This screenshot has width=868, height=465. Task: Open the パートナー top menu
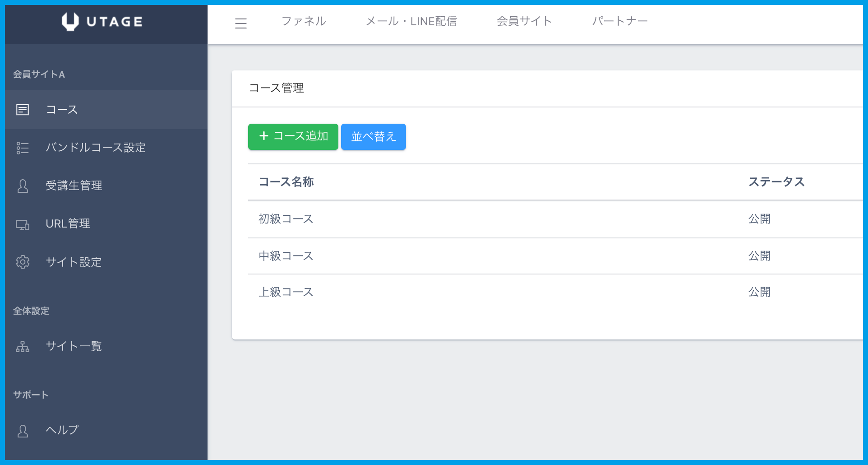(x=620, y=21)
